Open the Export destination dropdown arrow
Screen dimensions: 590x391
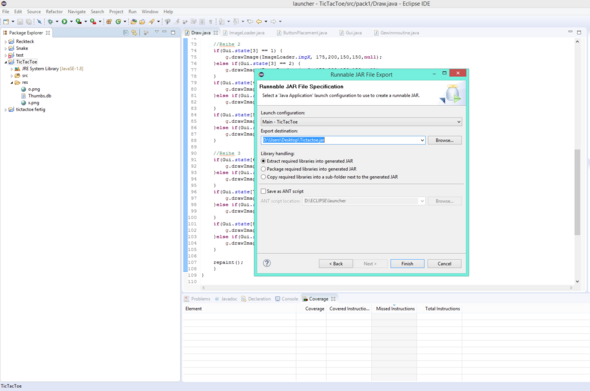click(422, 140)
